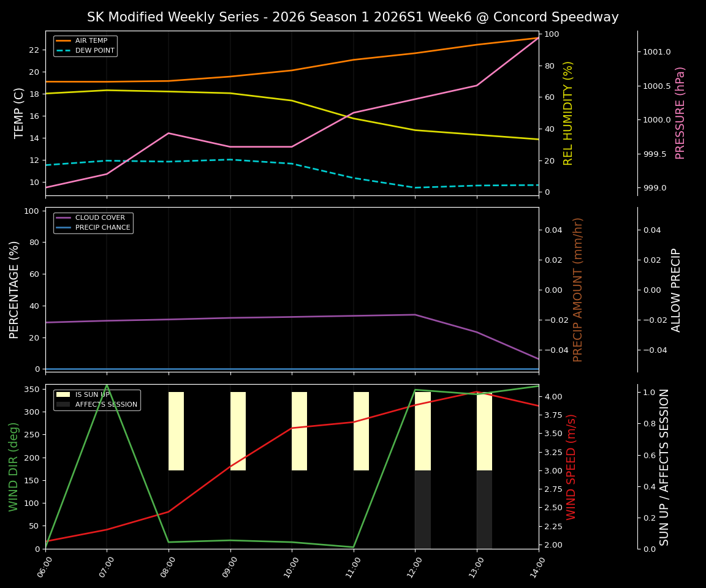Click the PRECIP CHANCE legend line marker

coord(65,227)
